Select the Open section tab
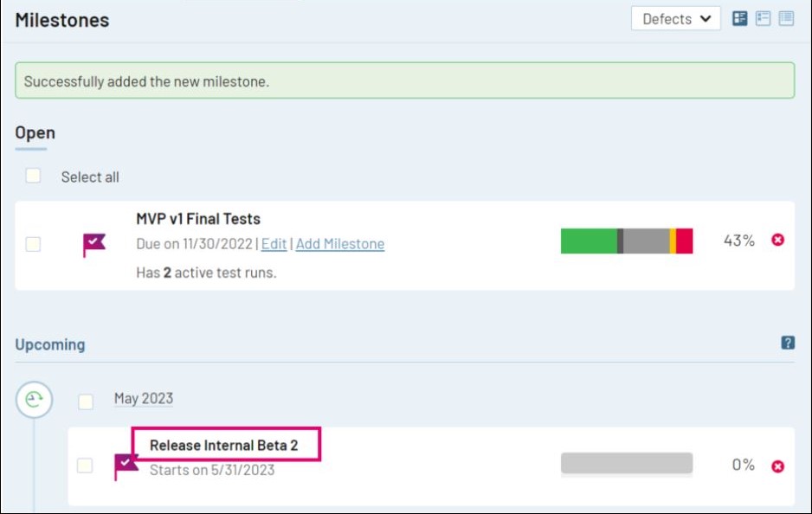Screen dimensions: 812x514 (x=35, y=133)
